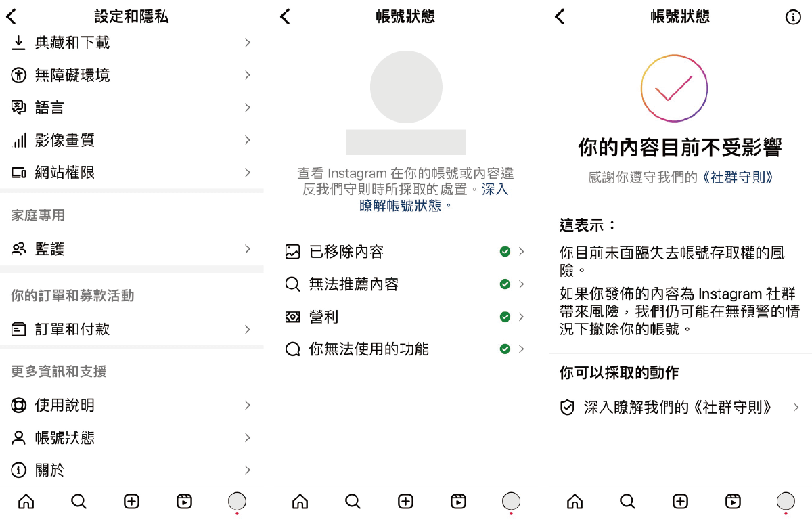Click the 已移除內容 removed content icon
Image resolution: width=812 pixels, height=526 pixels.
pyautogui.click(x=293, y=250)
